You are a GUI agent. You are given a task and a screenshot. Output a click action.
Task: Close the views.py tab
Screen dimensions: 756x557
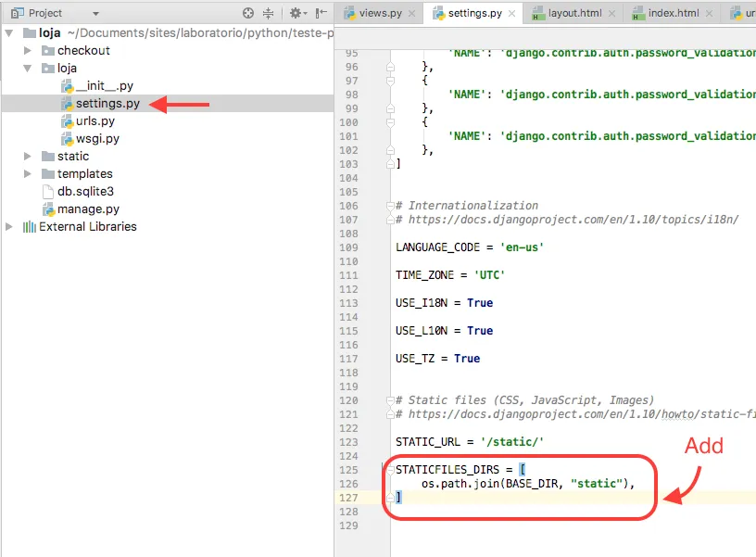411,14
